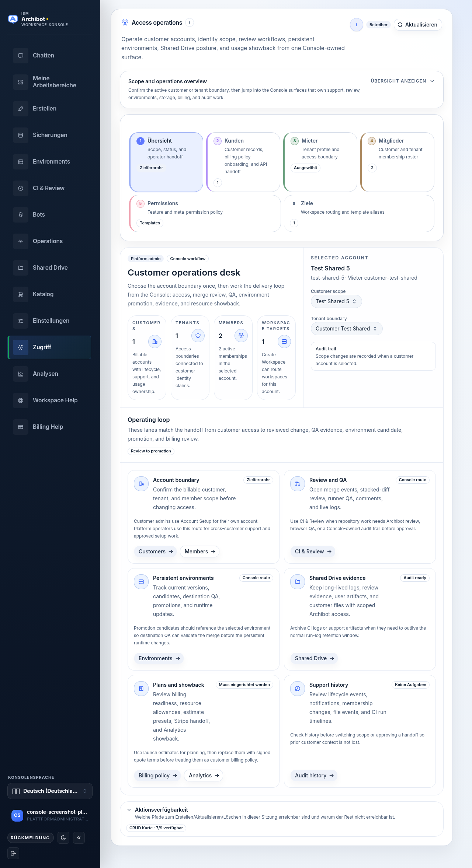Click the Erstellen rocket icon
Image resolution: width=472 pixels, height=868 pixels.
[x=21, y=109]
